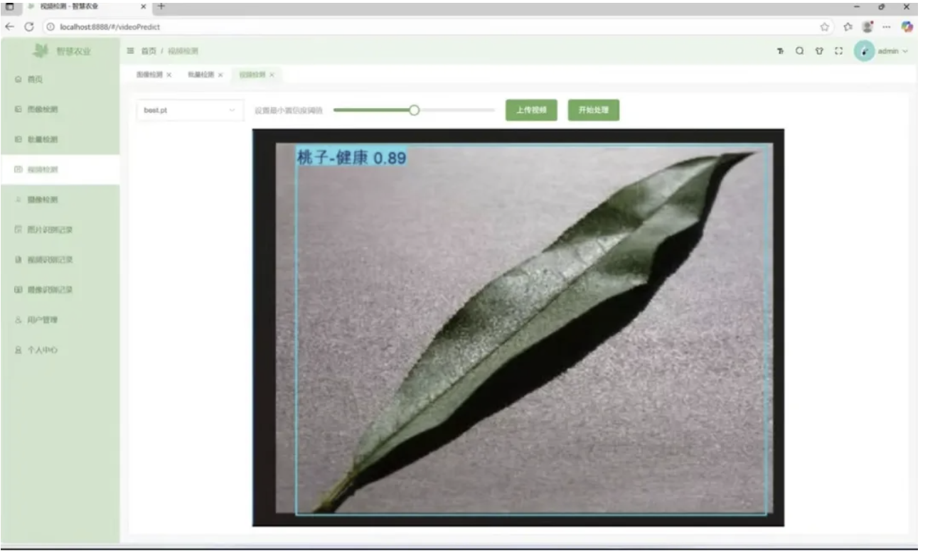View site info icon beside localhost
The image size is (940, 560).
[x=51, y=27]
